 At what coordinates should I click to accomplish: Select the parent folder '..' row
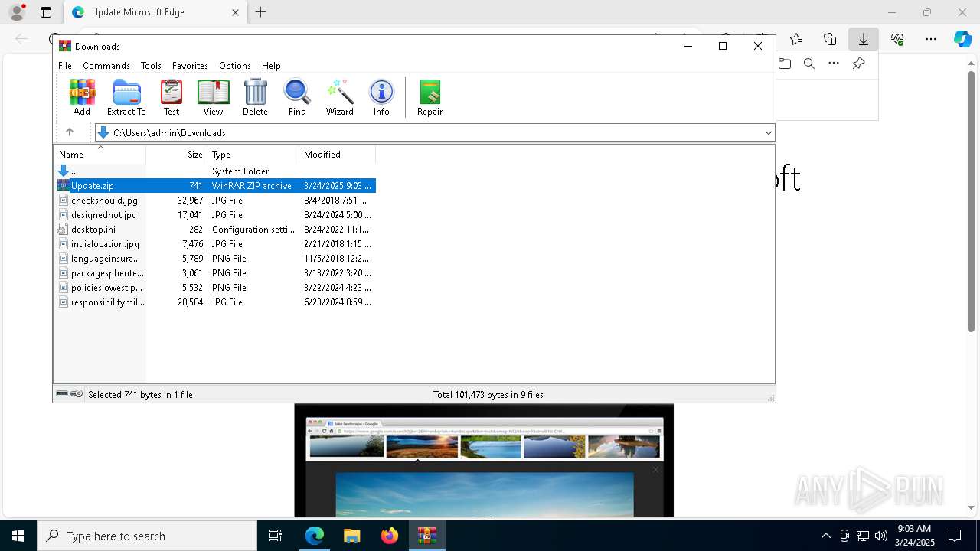click(215, 171)
